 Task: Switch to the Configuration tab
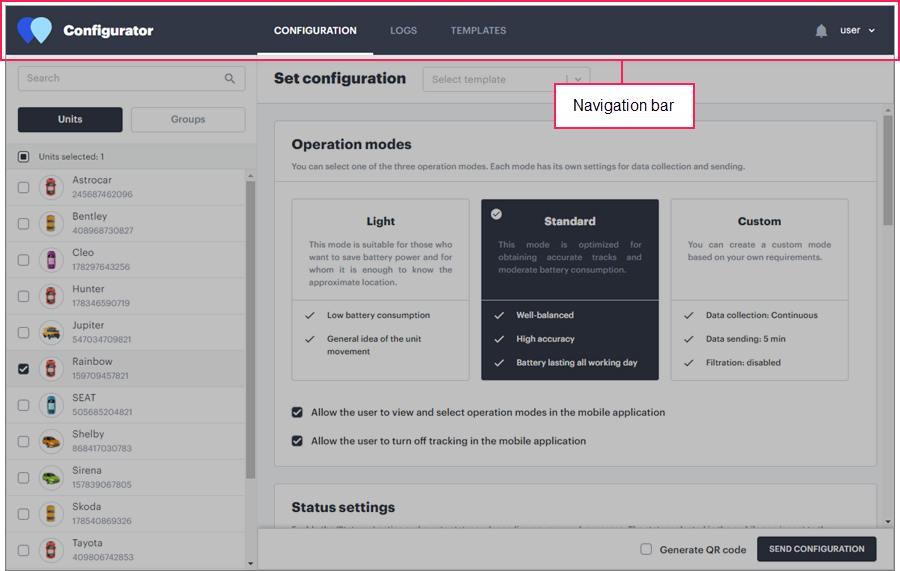pos(315,30)
